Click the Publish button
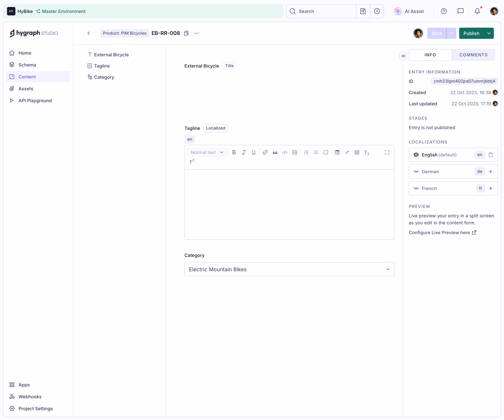 point(471,33)
